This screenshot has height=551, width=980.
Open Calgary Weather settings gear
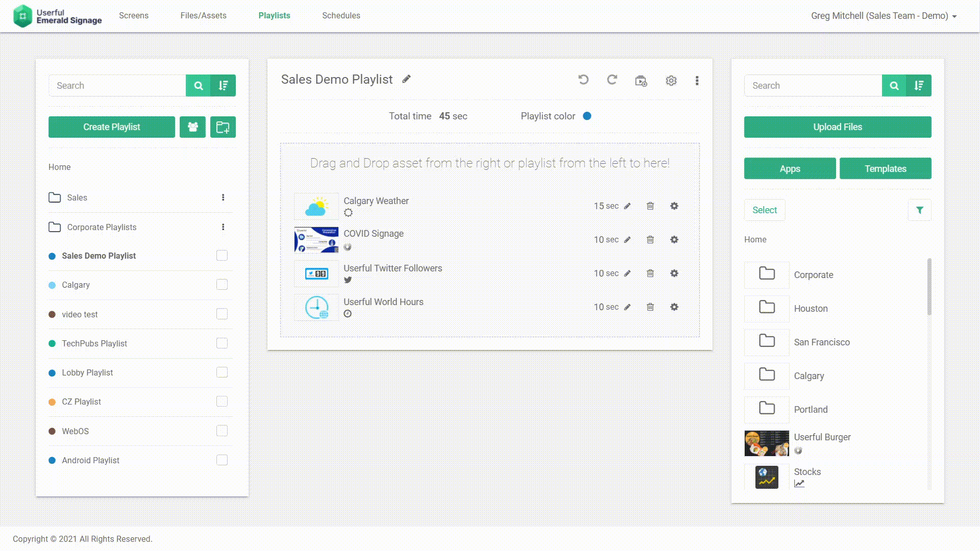[674, 206]
